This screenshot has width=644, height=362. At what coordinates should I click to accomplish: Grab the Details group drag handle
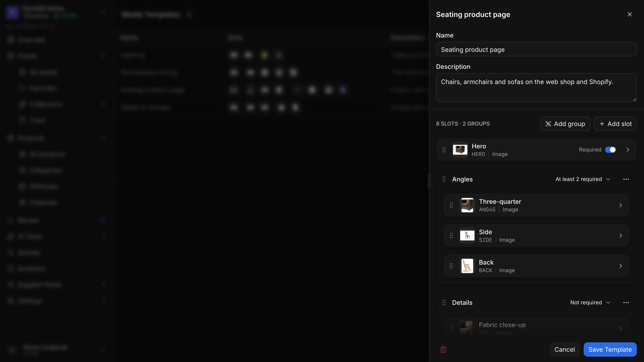(444, 303)
